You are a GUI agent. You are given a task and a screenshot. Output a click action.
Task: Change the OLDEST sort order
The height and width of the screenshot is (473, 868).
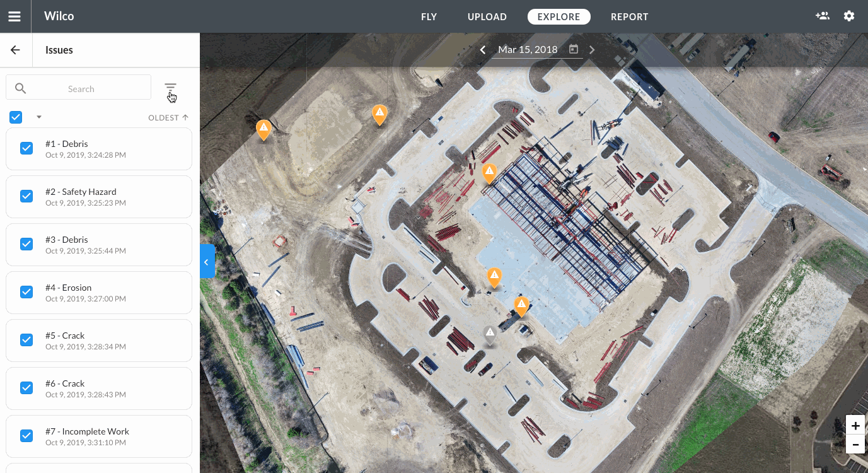coord(168,117)
